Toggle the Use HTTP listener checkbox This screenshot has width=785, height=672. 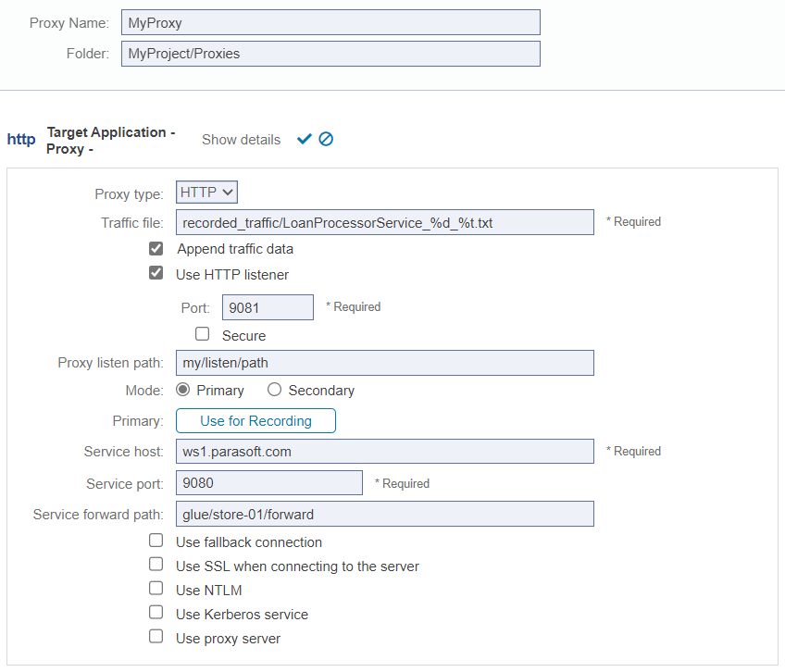click(156, 273)
